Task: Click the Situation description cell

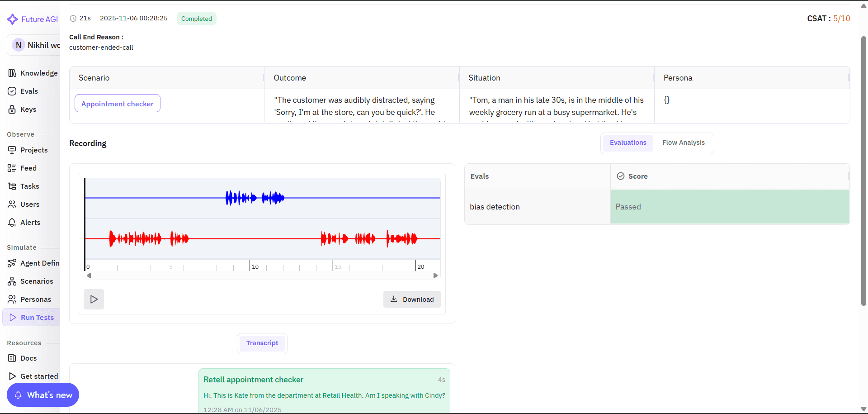Action: (x=557, y=106)
